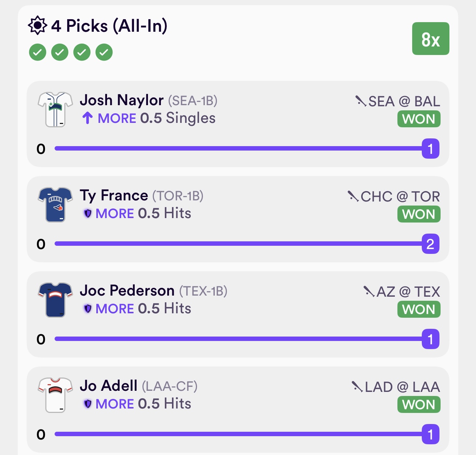476x455 pixels.
Task: Click Jo Adell's Angels jersey icon
Action: [55, 395]
